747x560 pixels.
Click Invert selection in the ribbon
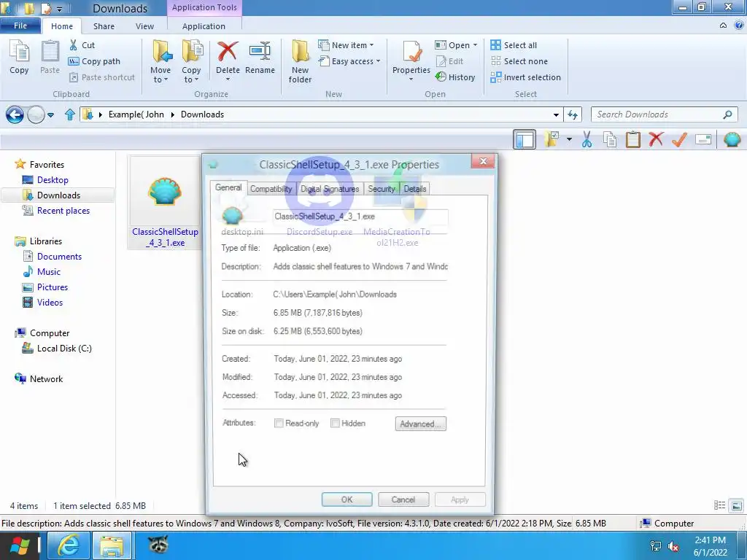click(525, 77)
